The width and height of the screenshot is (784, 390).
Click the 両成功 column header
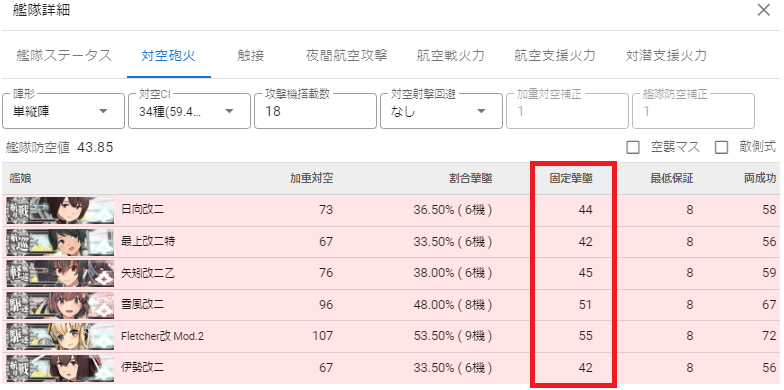760,178
